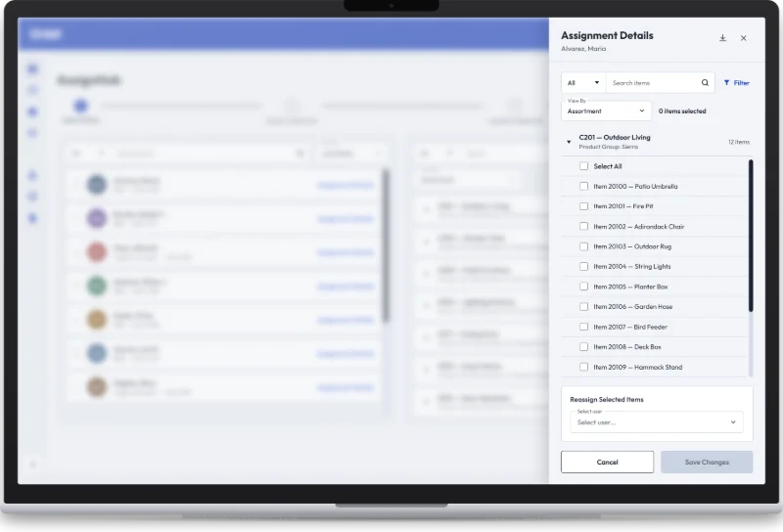Check Item 20109 — Hammock Stand

(x=583, y=367)
